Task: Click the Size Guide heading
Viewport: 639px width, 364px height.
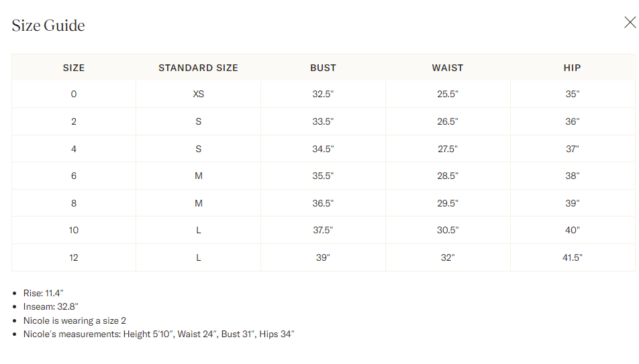Action: pyautogui.click(x=48, y=25)
